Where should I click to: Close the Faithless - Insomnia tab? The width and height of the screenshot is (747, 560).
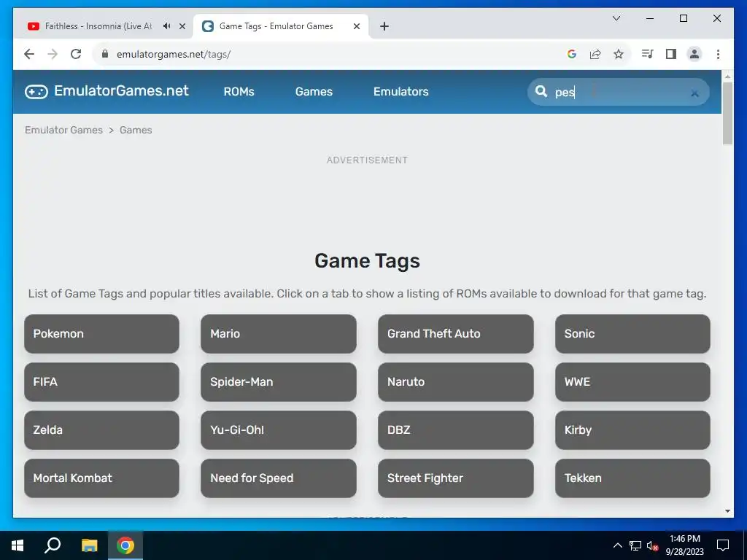pos(182,26)
